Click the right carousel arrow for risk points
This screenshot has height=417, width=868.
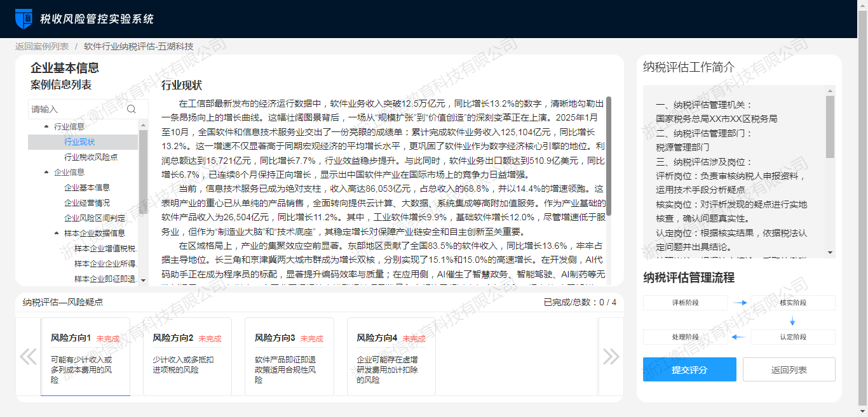pyautogui.click(x=611, y=356)
